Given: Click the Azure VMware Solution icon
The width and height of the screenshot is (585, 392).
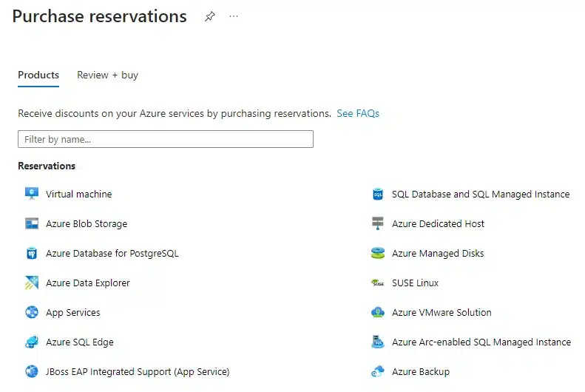Looking at the screenshot, I should coord(378,312).
